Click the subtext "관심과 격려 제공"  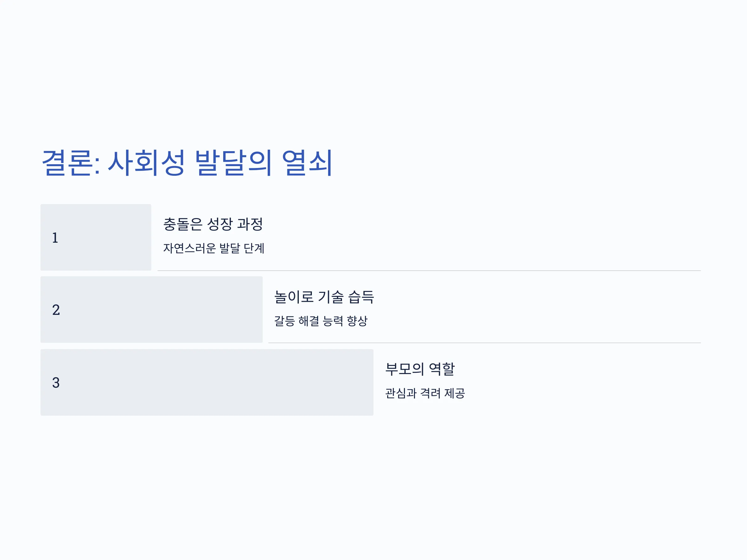[x=425, y=393]
